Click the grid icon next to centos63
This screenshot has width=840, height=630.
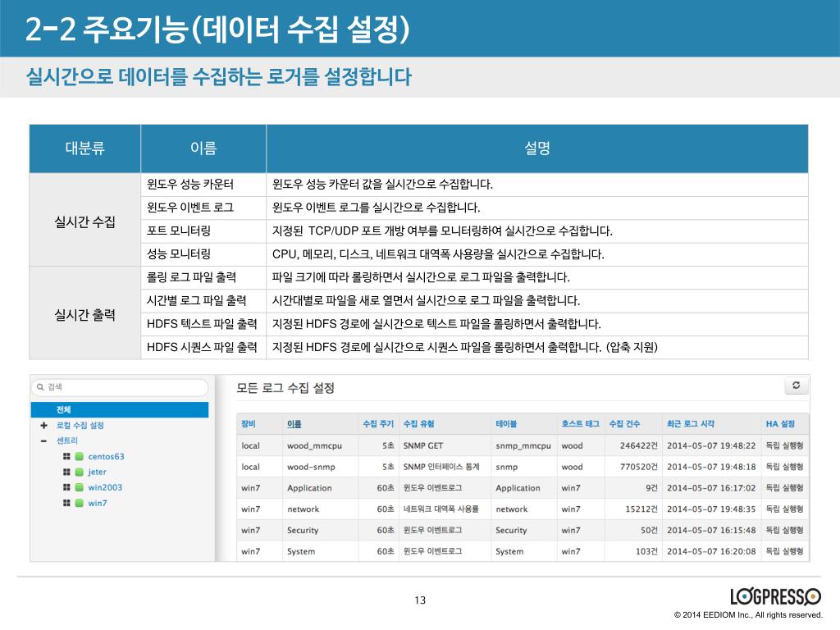[x=66, y=456]
